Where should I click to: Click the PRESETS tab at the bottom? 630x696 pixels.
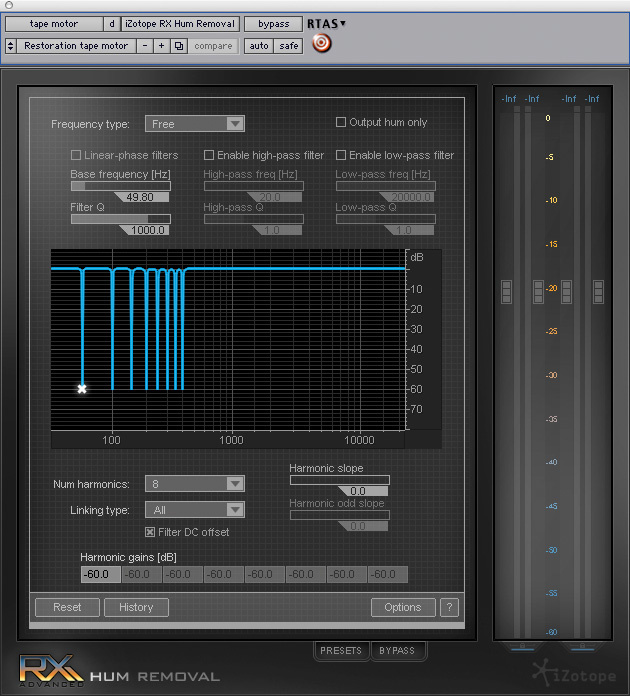tap(341, 650)
